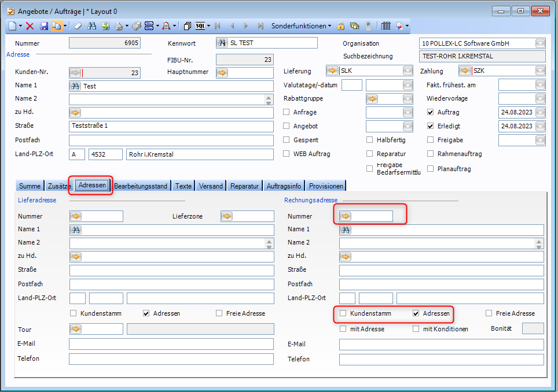Open the Sonderfunktionen menu button

click(x=301, y=26)
